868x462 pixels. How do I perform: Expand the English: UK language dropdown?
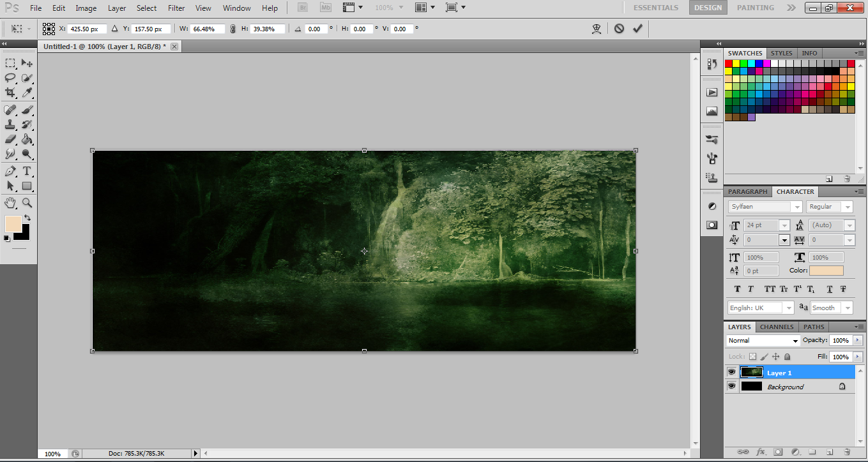point(789,308)
